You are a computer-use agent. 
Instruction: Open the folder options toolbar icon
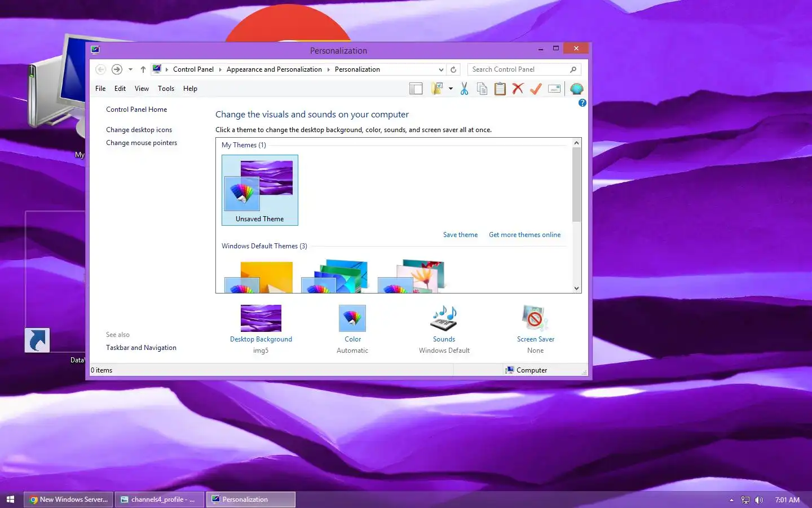click(x=437, y=89)
